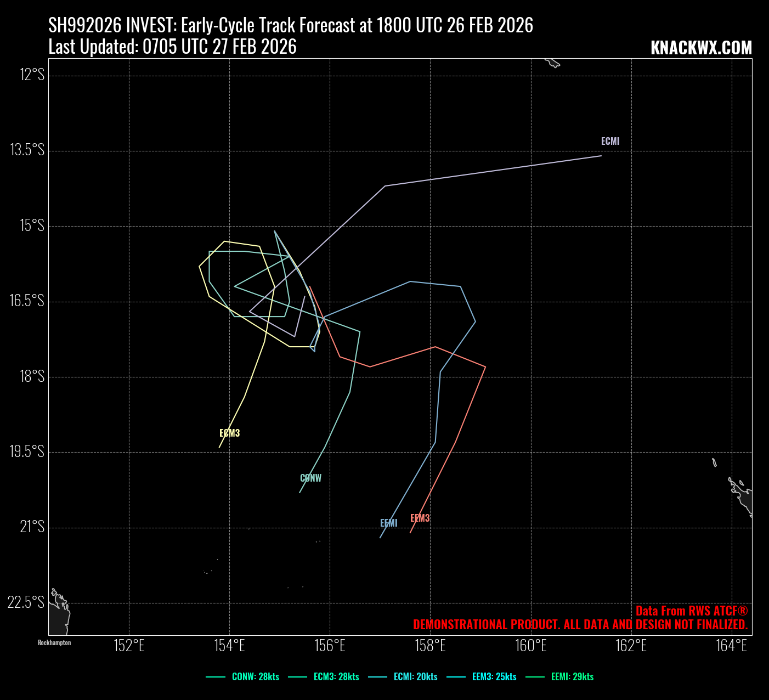Choose the EEM3: 25kts legend entry

point(494,677)
